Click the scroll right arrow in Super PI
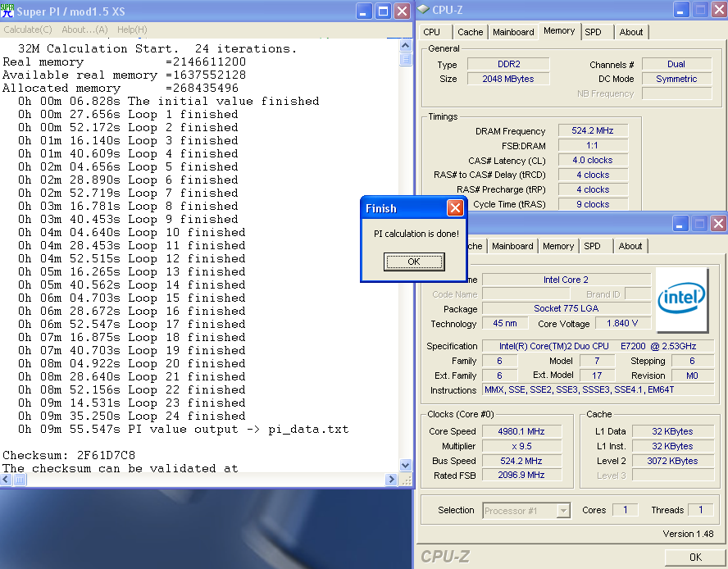 click(391, 480)
